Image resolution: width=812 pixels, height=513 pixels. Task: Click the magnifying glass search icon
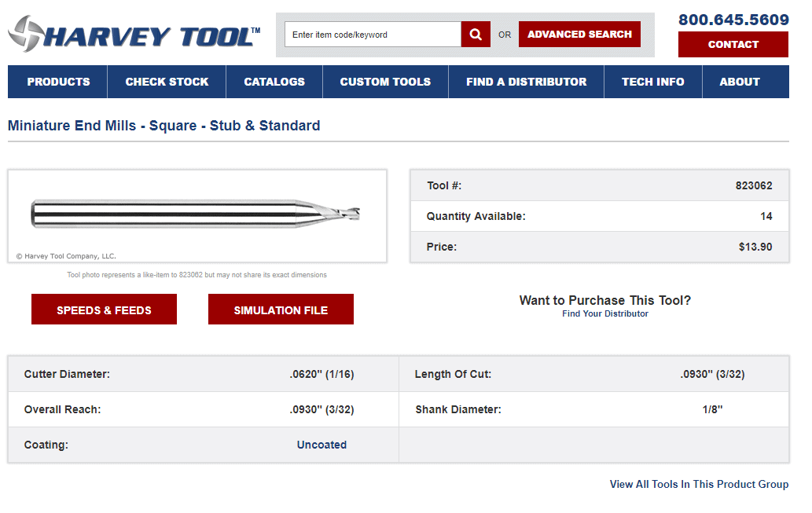pyautogui.click(x=476, y=34)
